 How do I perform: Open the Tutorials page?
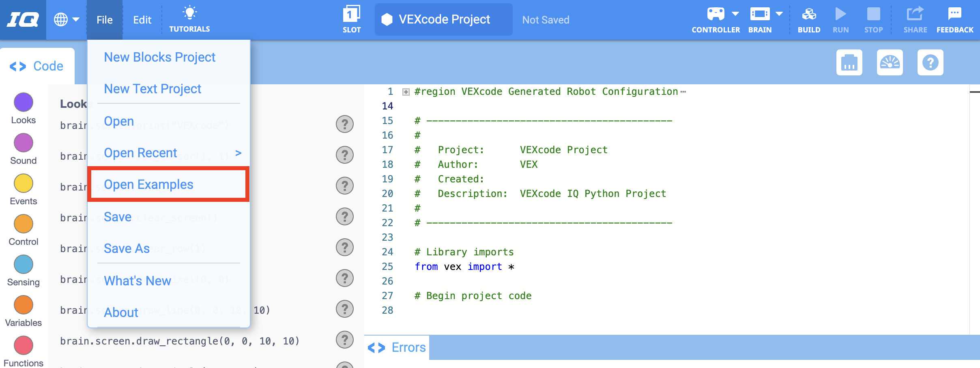click(x=190, y=18)
